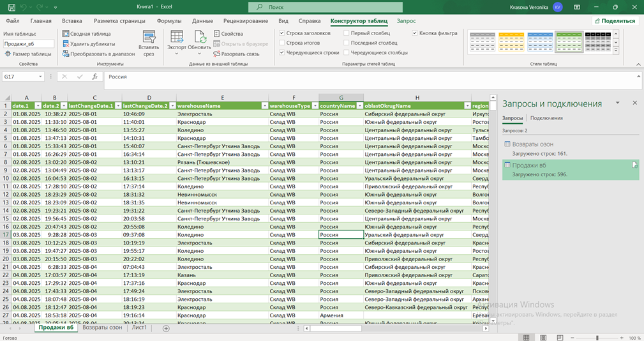The width and height of the screenshot is (644, 341).
Task: Switch to the Главная ribbon tab
Action: 41,21
